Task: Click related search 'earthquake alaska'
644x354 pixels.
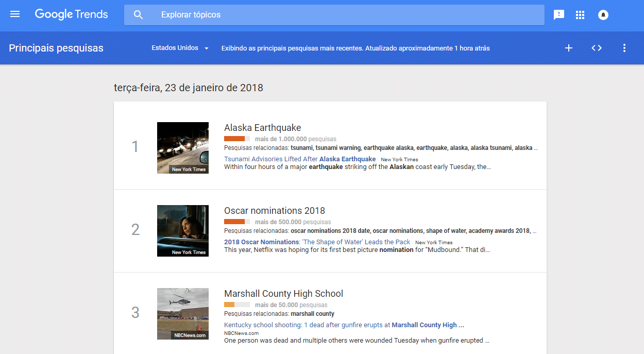Action: pyautogui.click(x=388, y=148)
